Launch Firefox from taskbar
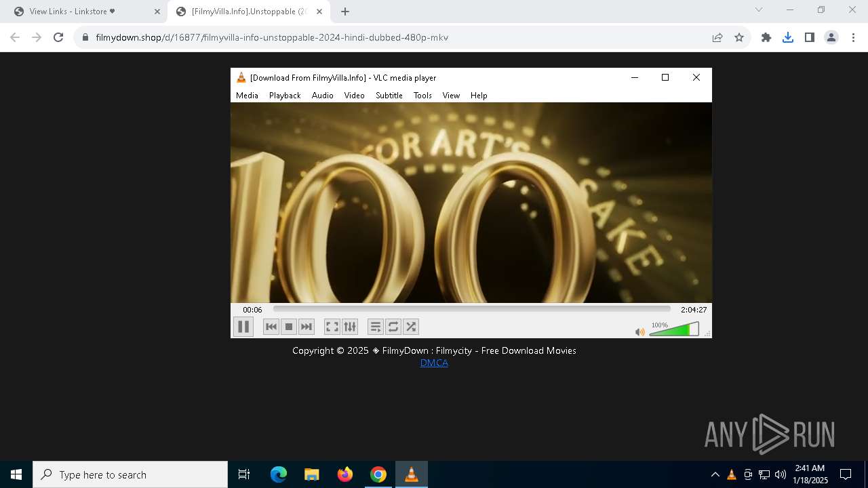Viewport: 868px width, 488px height. pos(345,474)
